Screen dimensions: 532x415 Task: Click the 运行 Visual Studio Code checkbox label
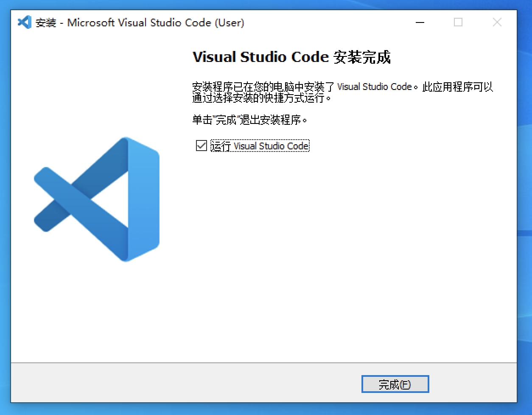(x=260, y=146)
